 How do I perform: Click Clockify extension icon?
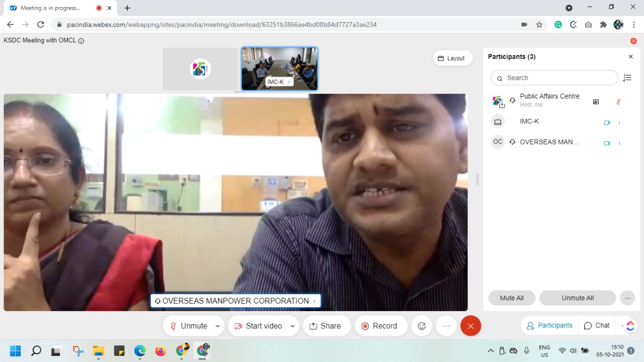tap(573, 25)
